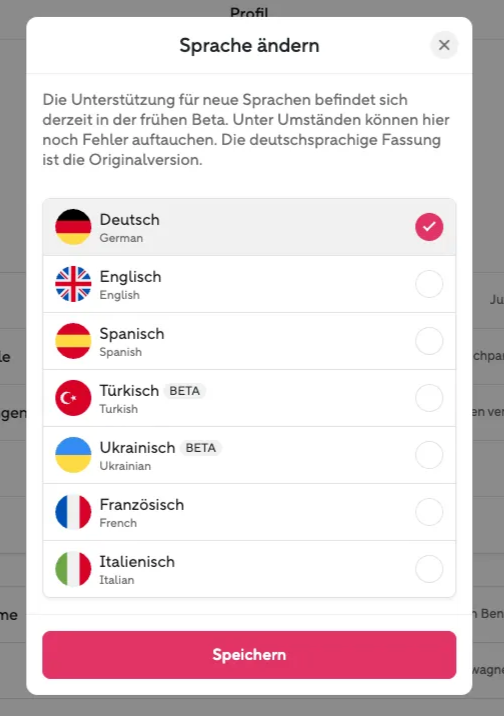Save the language with Speichern
The height and width of the screenshot is (716, 504).
[x=249, y=655]
